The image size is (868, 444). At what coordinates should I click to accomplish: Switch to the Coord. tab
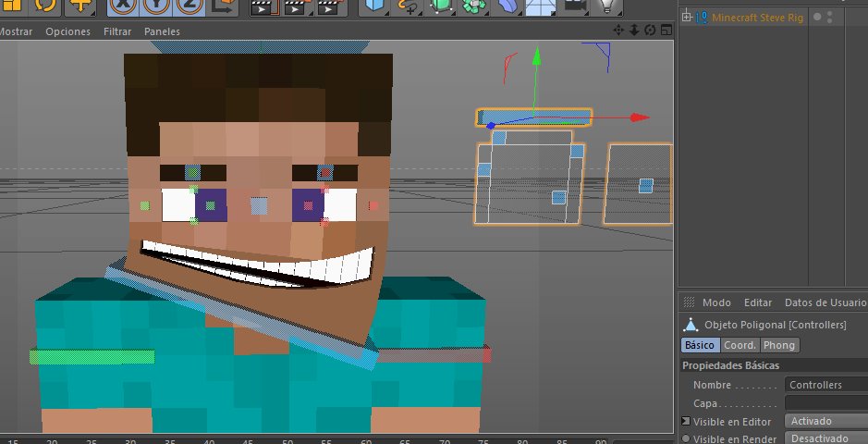click(x=740, y=345)
